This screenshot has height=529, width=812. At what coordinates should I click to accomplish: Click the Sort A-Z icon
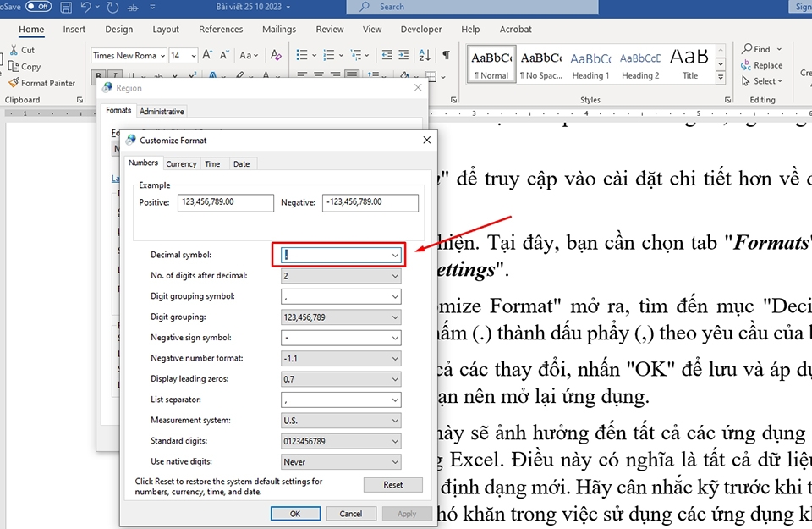coord(425,55)
